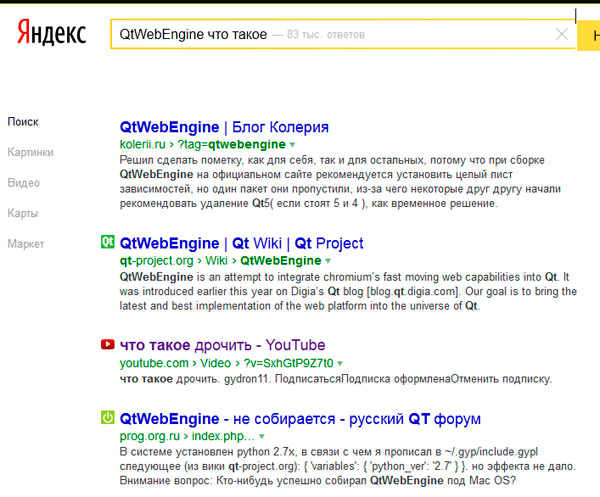Clear the search query with the X icon
The image size is (600, 497).
point(562,34)
